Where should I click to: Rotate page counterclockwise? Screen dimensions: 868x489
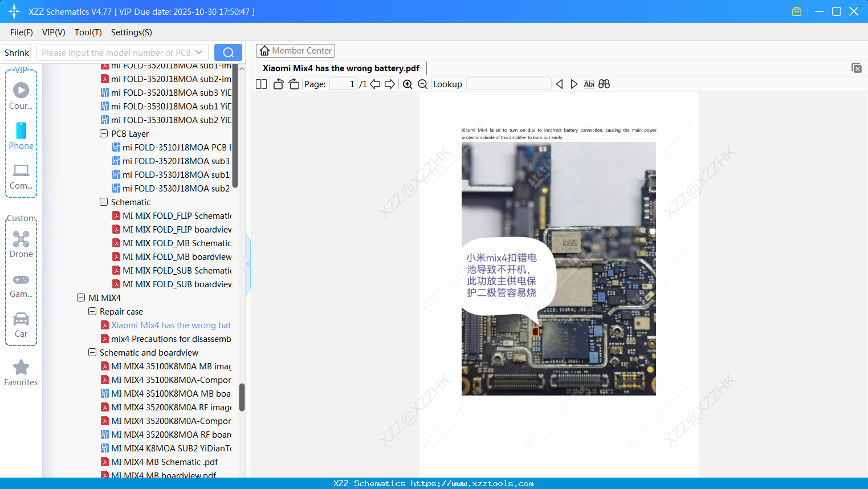[x=278, y=84]
